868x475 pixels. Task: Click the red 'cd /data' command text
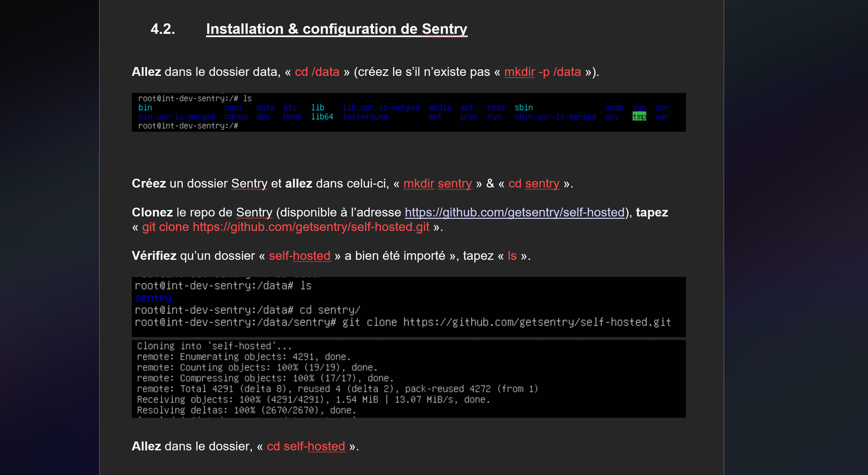[317, 72]
